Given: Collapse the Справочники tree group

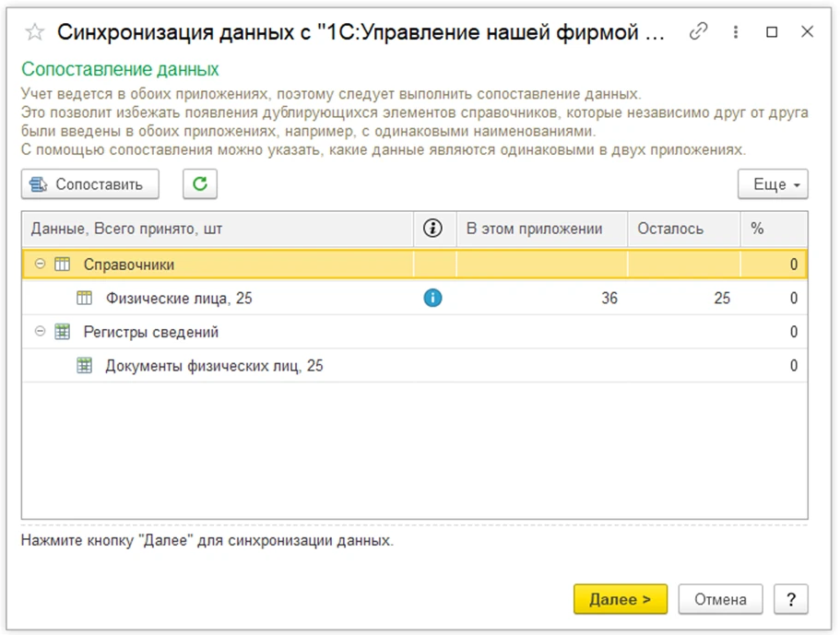Looking at the screenshot, I should tap(40, 264).
